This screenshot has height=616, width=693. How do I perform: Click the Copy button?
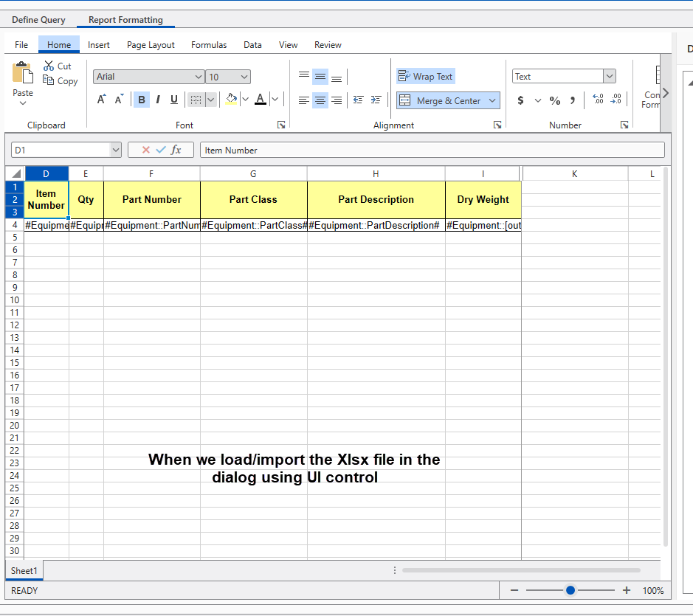pos(61,81)
